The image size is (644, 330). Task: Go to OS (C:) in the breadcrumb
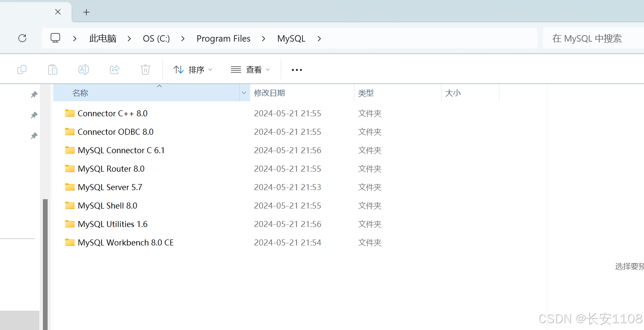pyautogui.click(x=156, y=39)
